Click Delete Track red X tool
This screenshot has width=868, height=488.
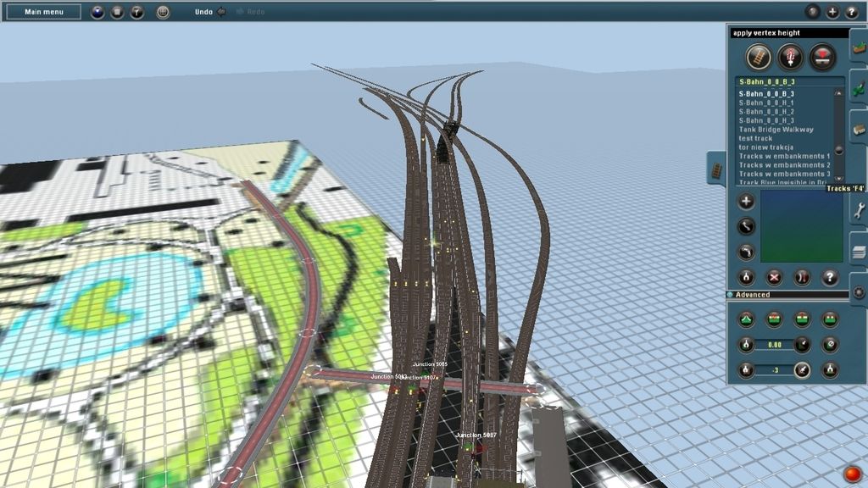point(774,277)
